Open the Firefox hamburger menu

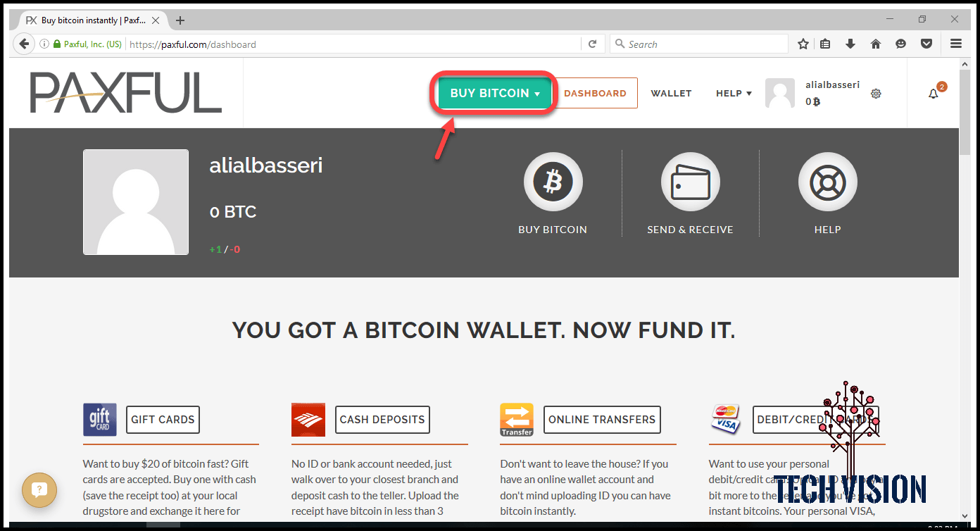[956, 44]
